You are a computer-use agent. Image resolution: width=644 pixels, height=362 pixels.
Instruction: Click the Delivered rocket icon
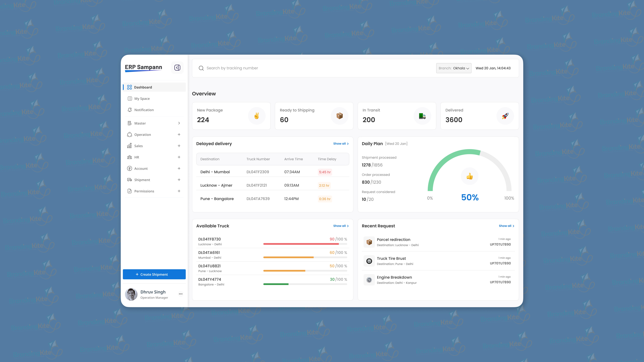pos(505,116)
